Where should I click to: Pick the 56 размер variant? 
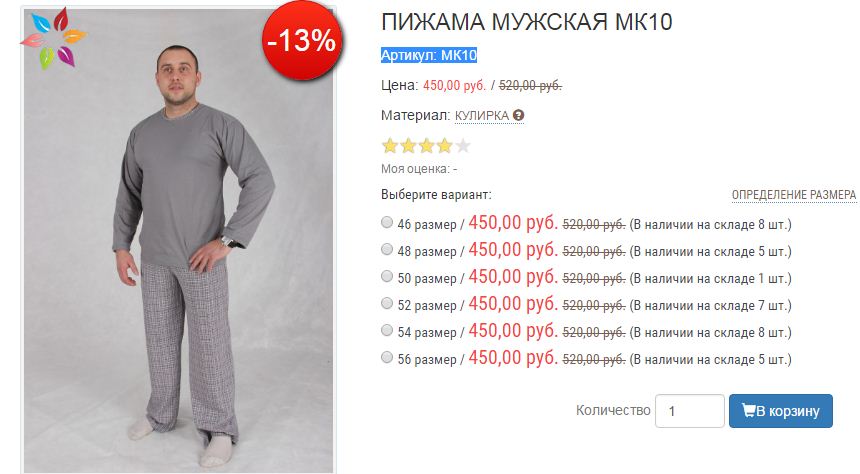(x=387, y=357)
